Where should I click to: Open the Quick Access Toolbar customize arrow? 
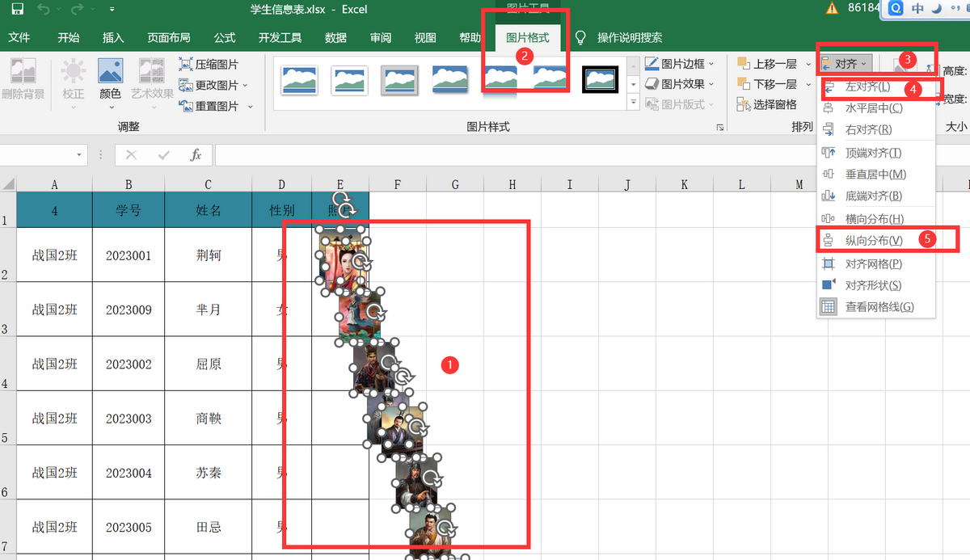(111, 11)
